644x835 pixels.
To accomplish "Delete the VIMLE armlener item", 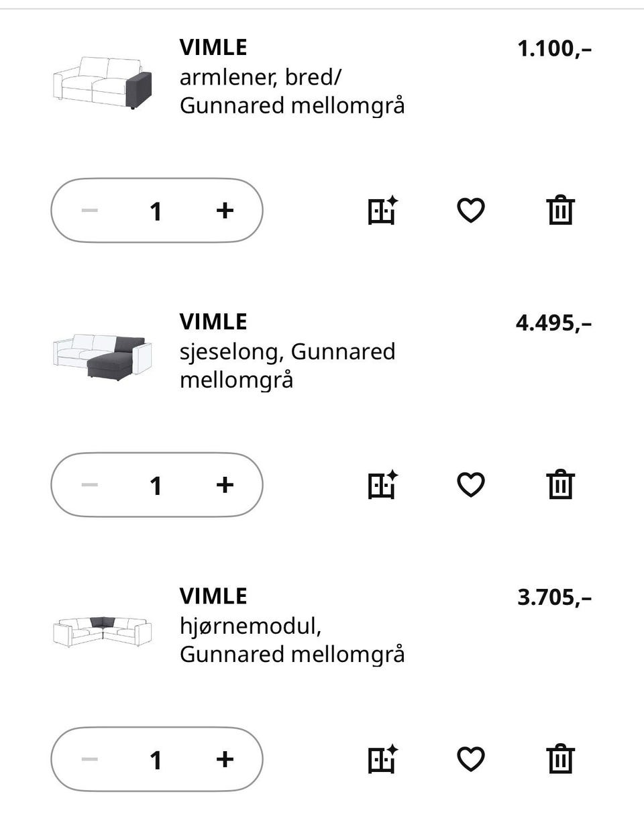I will 560,211.
